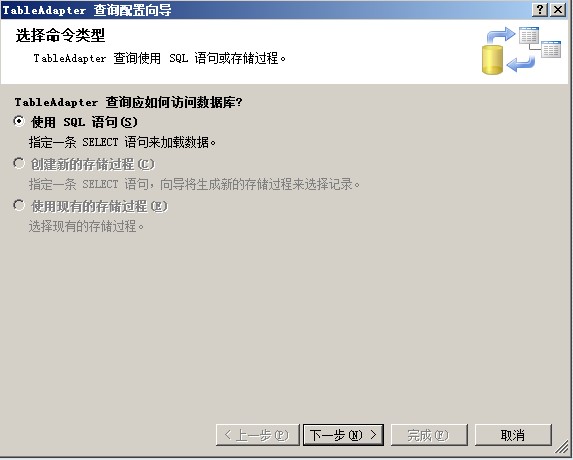Click the lower table grid icon
This screenshot has height=460, width=573.
(551, 49)
